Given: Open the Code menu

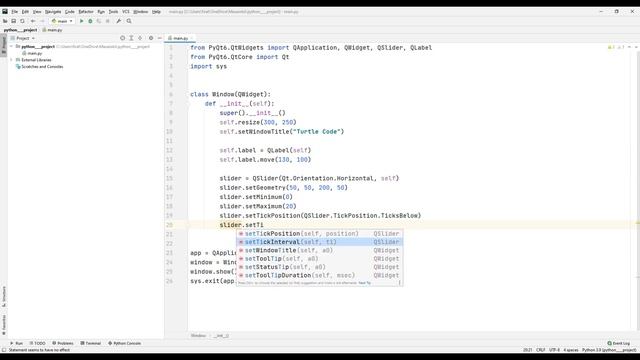Looking at the screenshot, I should point(70,12).
